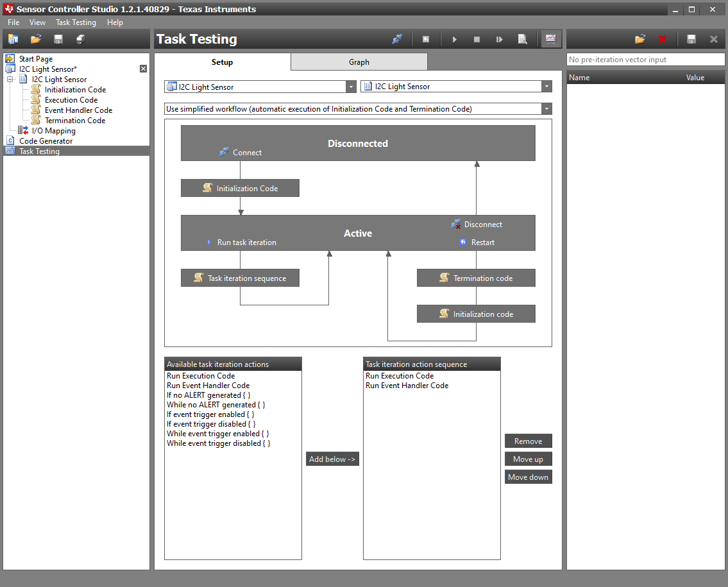Click the Save All Projects icon

[80, 40]
